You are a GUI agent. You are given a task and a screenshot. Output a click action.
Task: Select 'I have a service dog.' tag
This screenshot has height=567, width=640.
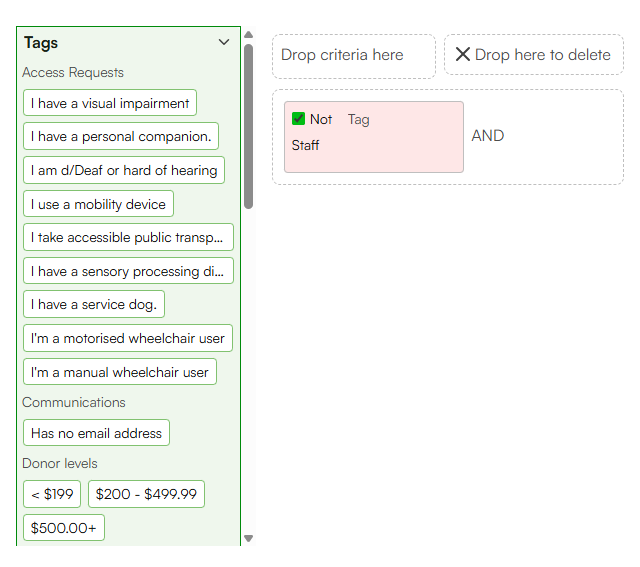pyautogui.click(x=94, y=304)
